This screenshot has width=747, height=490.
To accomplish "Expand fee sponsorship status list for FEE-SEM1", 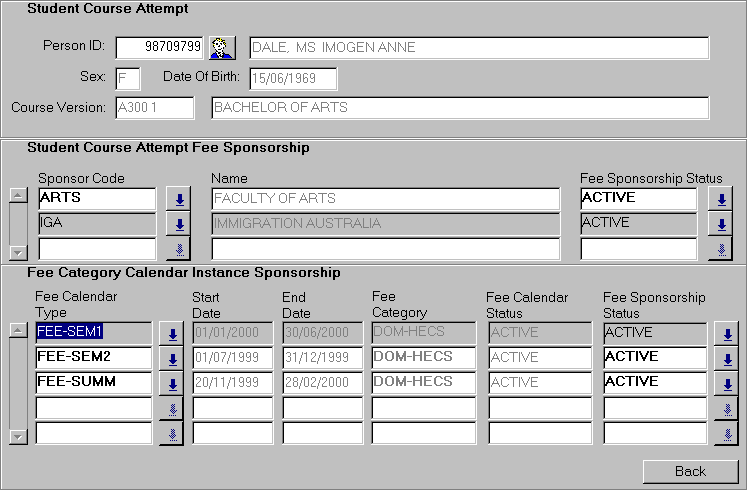I will (727, 334).
